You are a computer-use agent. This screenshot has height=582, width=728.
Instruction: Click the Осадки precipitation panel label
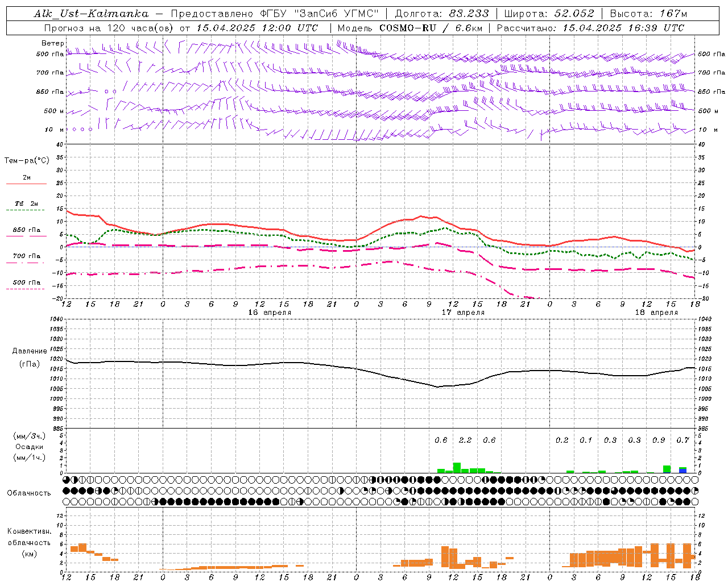click(29, 447)
